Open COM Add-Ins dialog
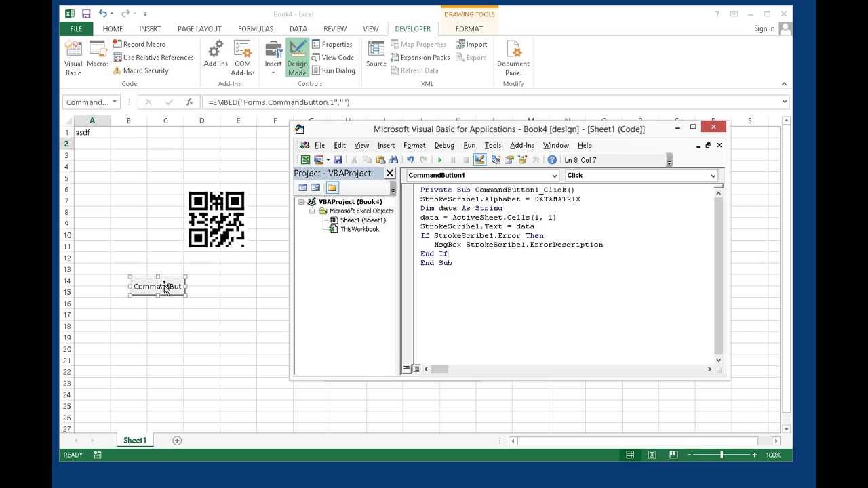The width and height of the screenshot is (868, 488). 242,58
